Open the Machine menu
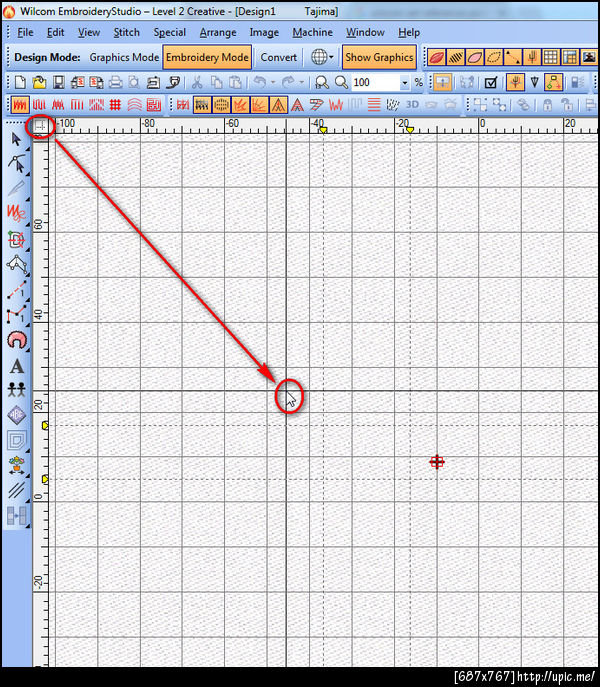The height and width of the screenshot is (687, 600). coord(312,32)
